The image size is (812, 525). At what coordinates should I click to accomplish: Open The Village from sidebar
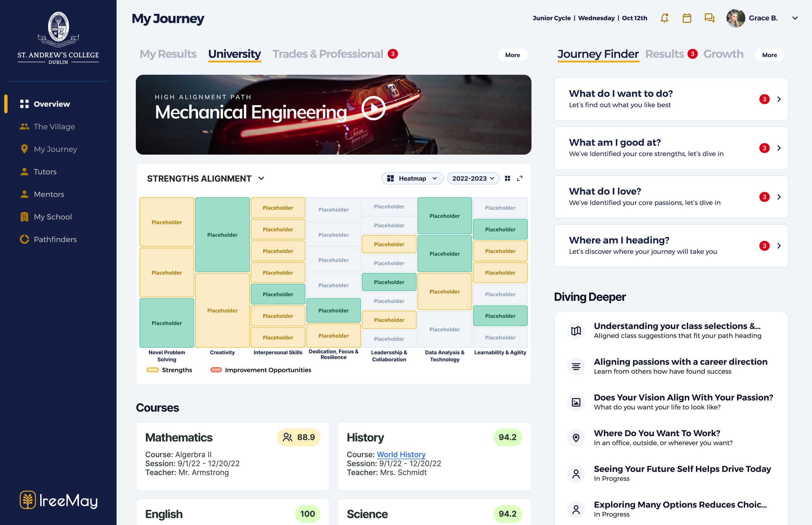click(54, 126)
